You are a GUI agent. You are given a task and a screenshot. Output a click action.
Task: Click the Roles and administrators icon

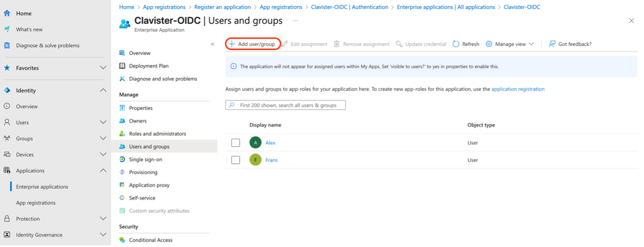(122, 134)
